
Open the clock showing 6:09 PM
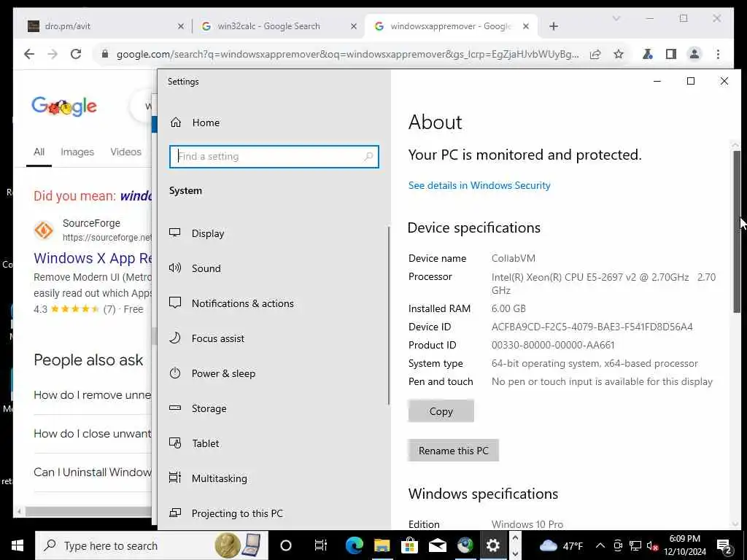click(684, 545)
